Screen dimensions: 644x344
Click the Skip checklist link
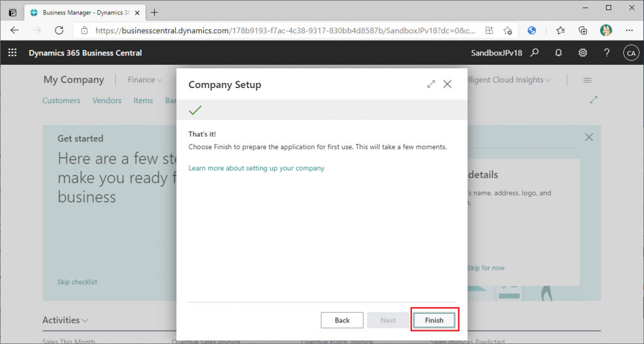[x=77, y=282]
